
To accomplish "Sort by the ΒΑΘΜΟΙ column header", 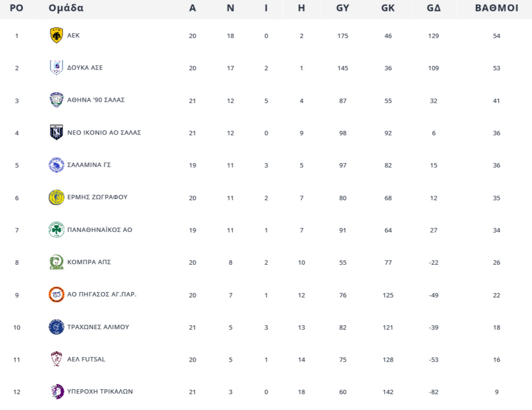I will 496,8.
